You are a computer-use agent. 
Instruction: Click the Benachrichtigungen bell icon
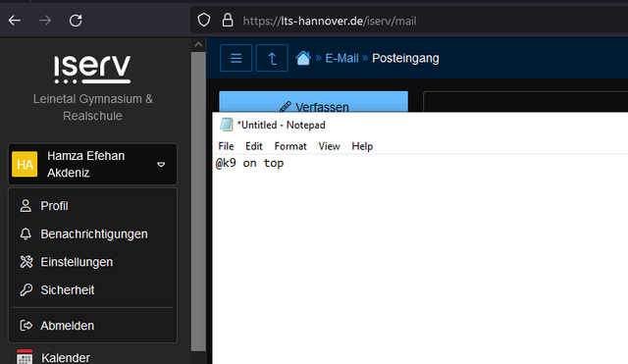click(x=26, y=234)
